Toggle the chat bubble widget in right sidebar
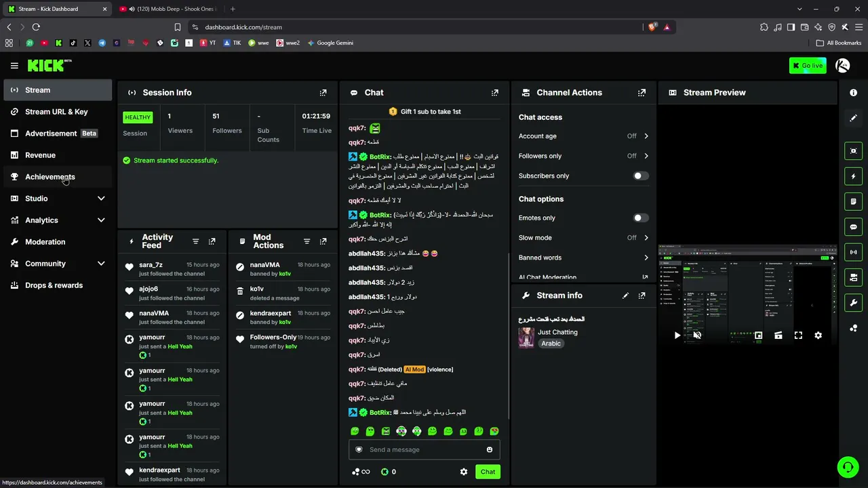This screenshot has height=488, width=868. pyautogui.click(x=853, y=227)
